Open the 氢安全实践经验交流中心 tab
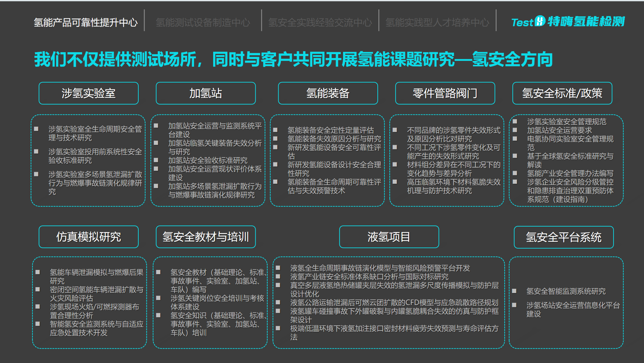The height and width of the screenshot is (363, 644). click(320, 22)
